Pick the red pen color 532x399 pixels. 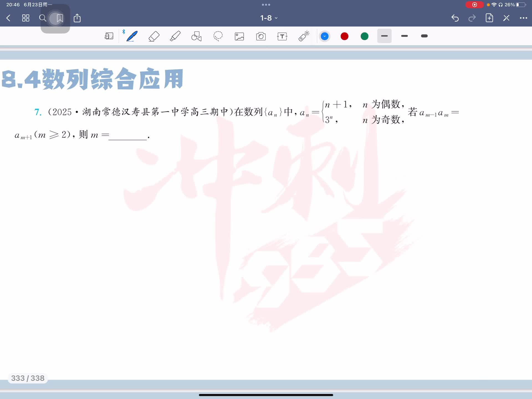click(x=344, y=36)
